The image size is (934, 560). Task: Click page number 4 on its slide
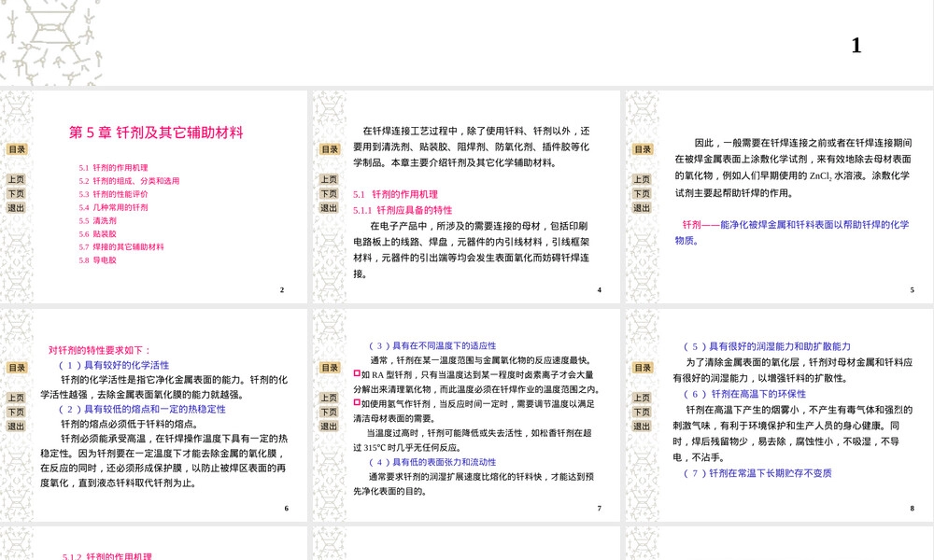tap(600, 290)
